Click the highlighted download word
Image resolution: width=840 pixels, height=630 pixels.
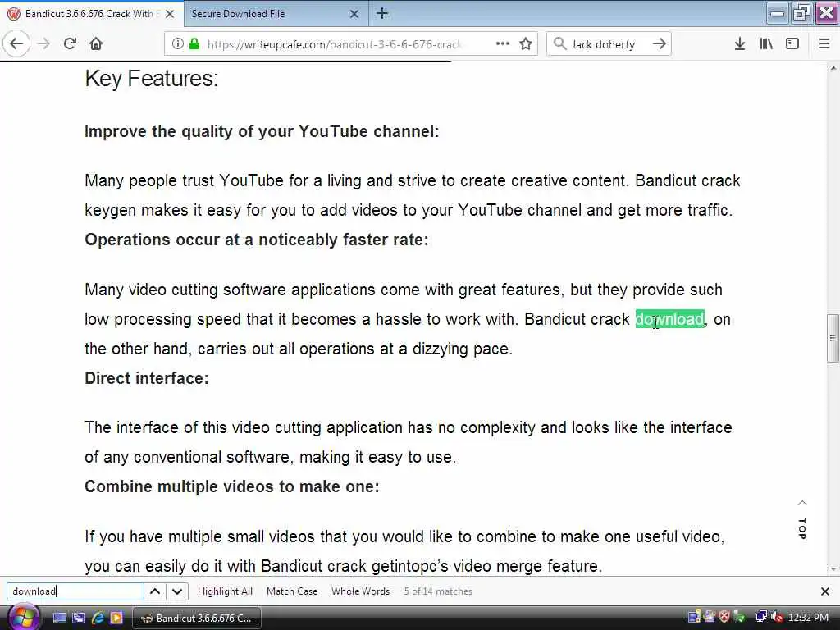coord(669,319)
